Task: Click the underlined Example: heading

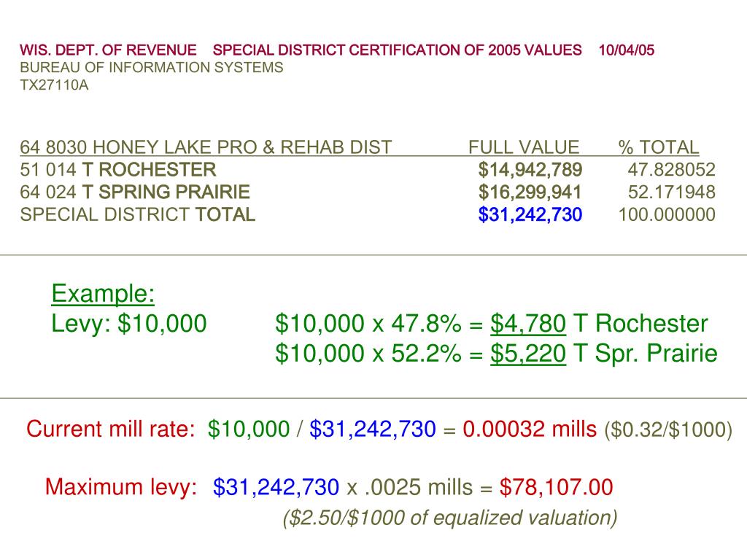Action: tap(103, 293)
